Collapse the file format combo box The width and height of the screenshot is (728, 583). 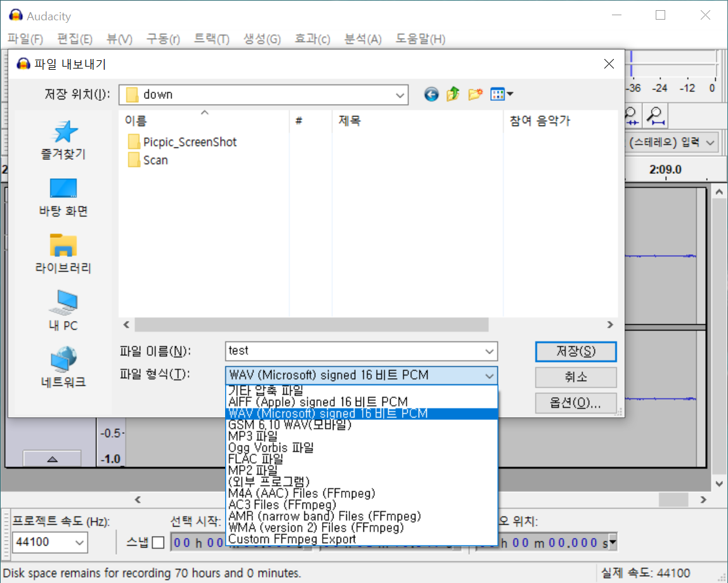489,376
